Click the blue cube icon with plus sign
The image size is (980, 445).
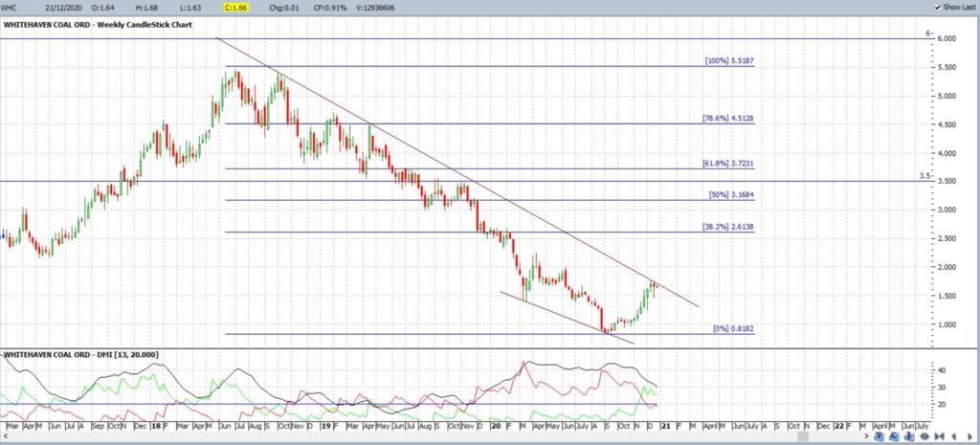[x=909, y=436]
